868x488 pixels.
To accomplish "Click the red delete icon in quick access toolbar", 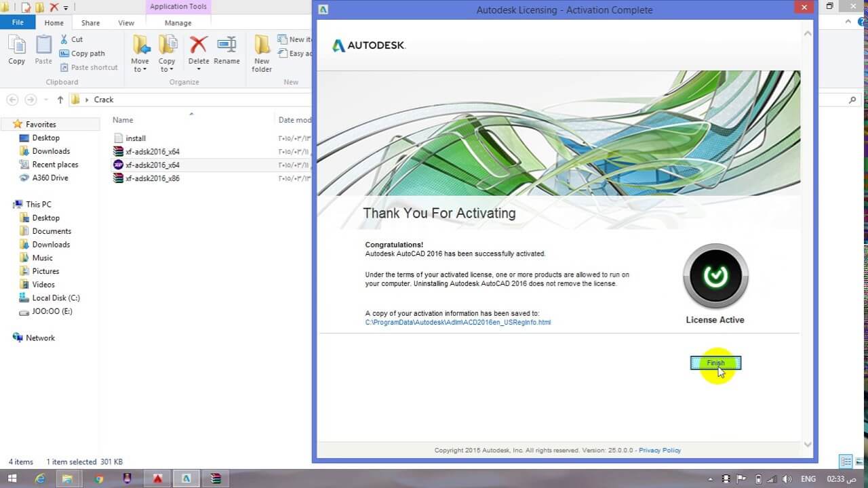I will [x=54, y=7].
